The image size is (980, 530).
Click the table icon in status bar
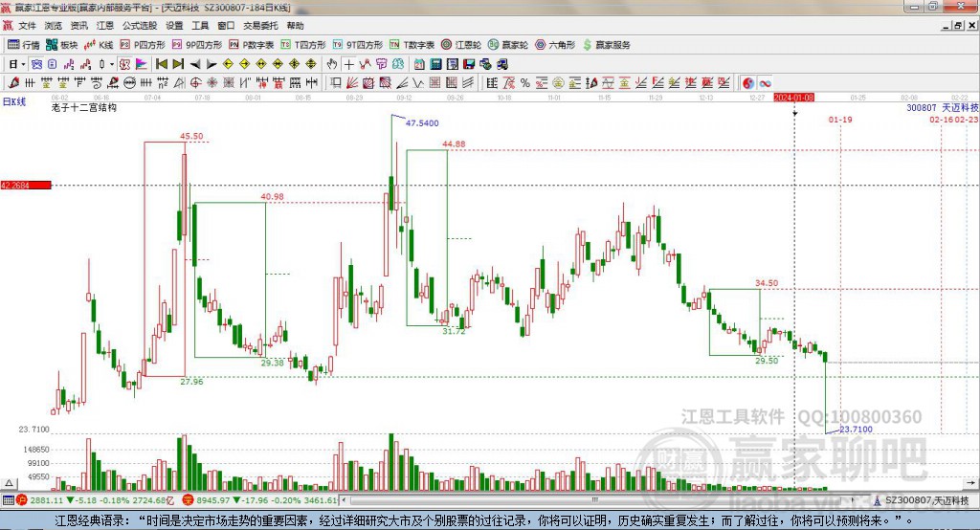click(x=8, y=500)
